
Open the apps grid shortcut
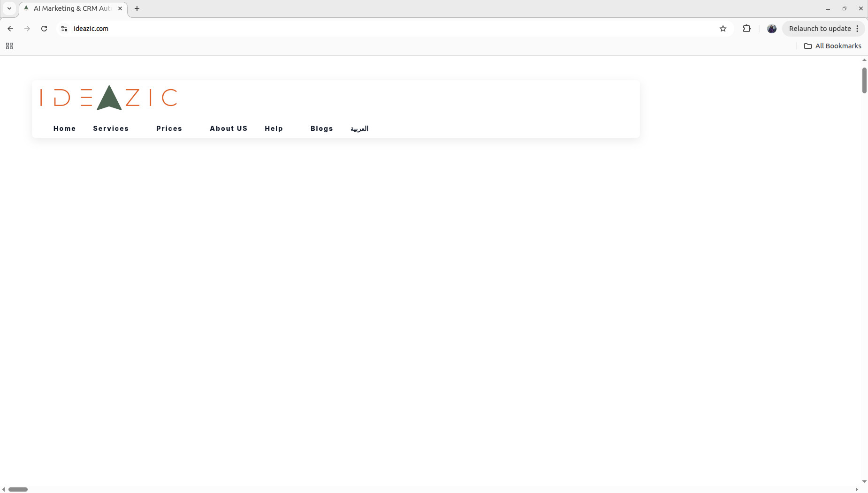click(9, 46)
